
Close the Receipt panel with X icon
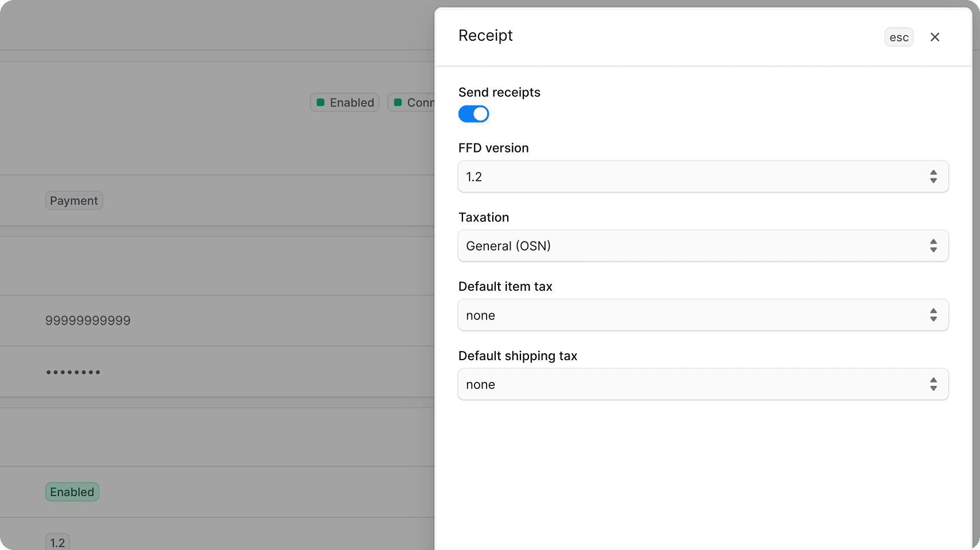pyautogui.click(x=935, y=37)
